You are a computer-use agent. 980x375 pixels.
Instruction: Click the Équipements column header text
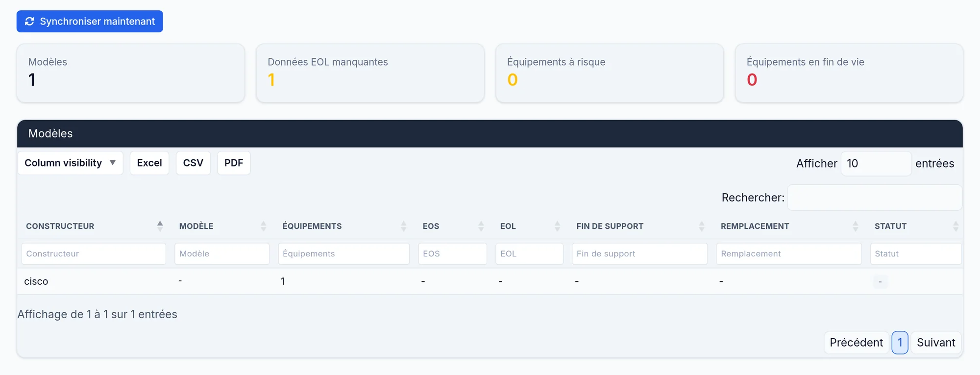tap(312, 226)
